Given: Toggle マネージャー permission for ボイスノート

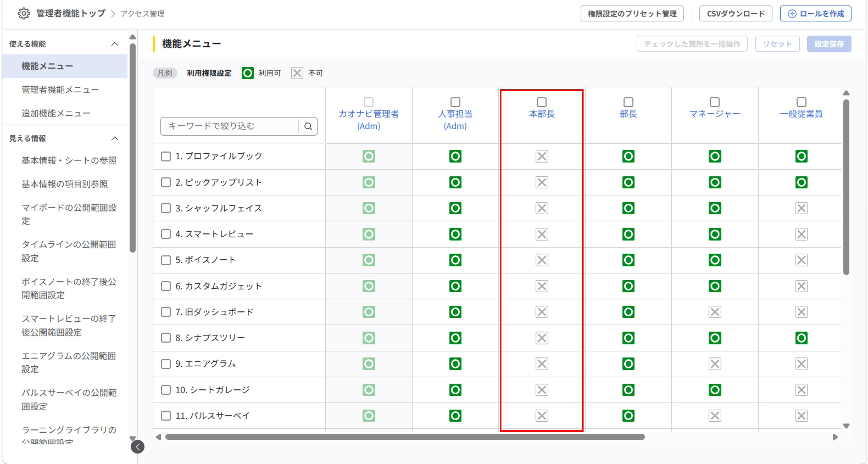Looking at the screenshot, I should pyautogui.click(x=715, y=260).
